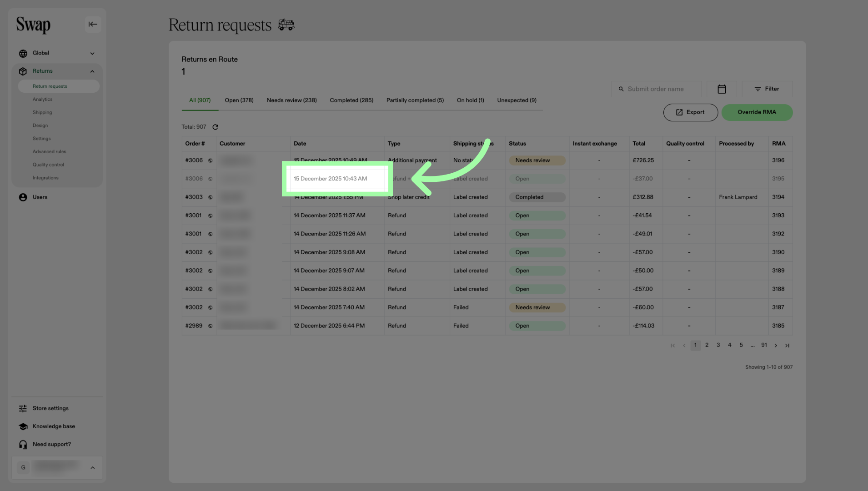The image size is (868, 491).
Task: Open Shipping in the sidebar
Action: point(42,113)
